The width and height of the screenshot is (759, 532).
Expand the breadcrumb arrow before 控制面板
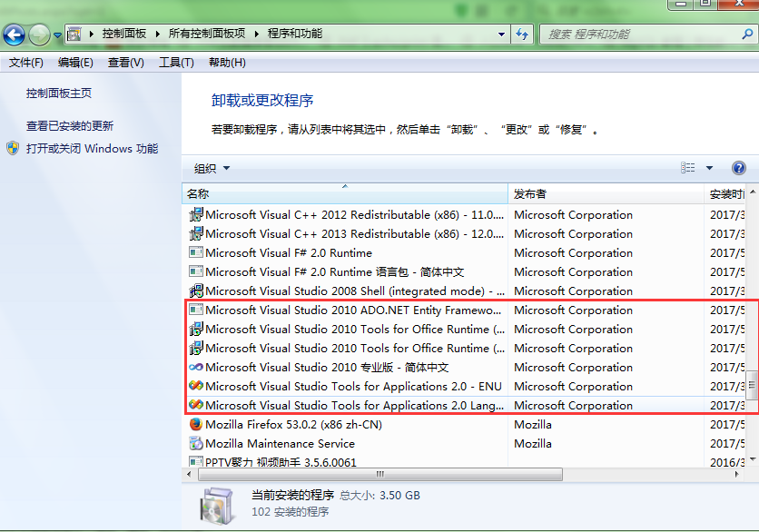92,34
